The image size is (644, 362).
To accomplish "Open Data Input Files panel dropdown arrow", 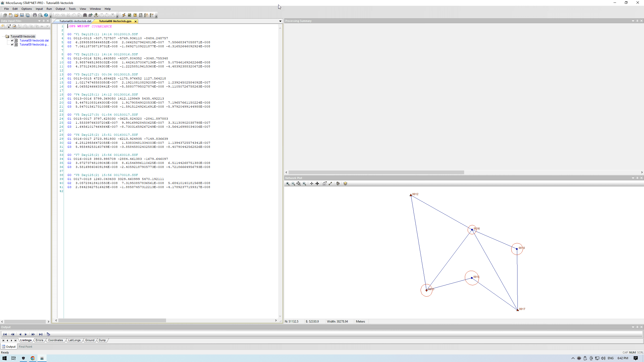I will [39, 21].
